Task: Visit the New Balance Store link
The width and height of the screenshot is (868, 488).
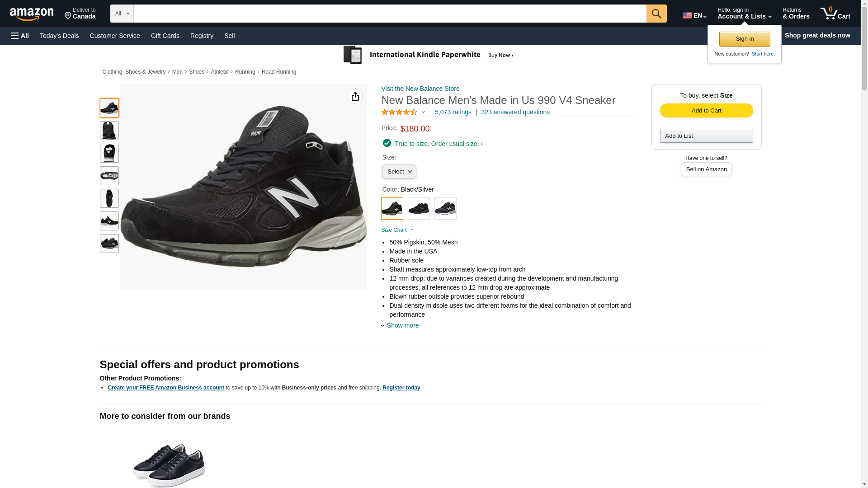Action: (420, 89)
